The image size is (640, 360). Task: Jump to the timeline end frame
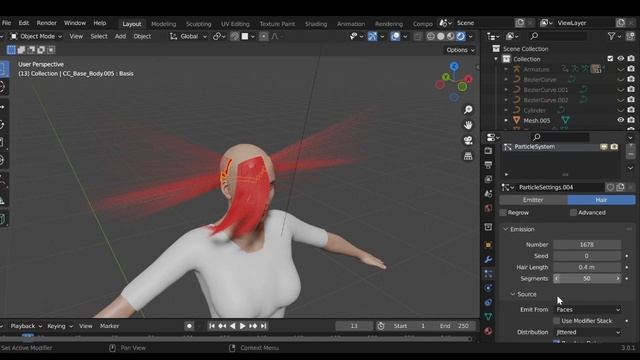click(x=264, y=326)
